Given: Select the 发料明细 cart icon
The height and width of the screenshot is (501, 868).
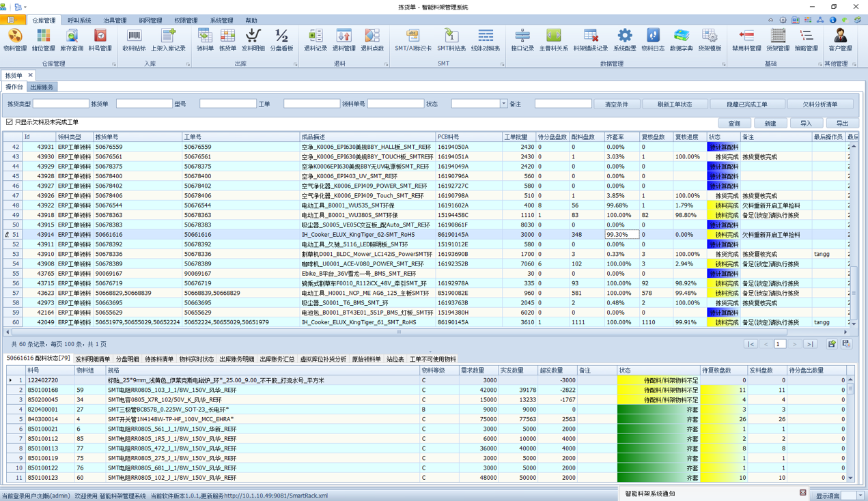Looking at the screenshot, I should [x=253, y=40].
